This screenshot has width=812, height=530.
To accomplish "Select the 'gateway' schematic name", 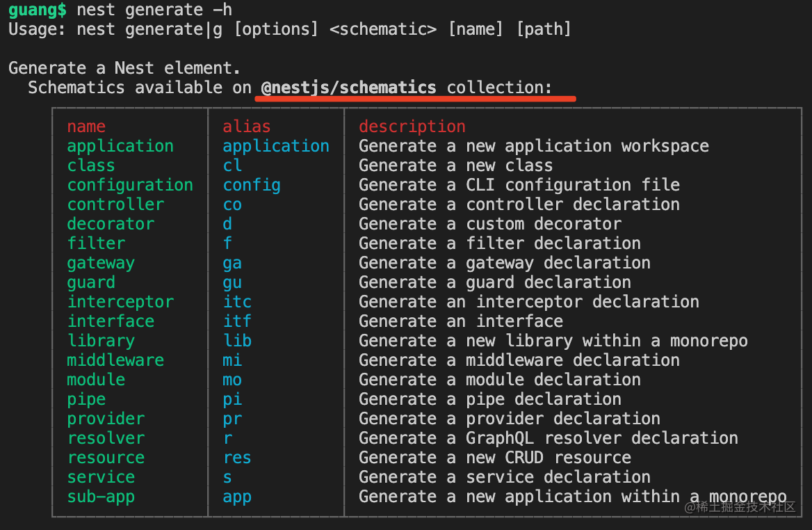I will [101, 263].
